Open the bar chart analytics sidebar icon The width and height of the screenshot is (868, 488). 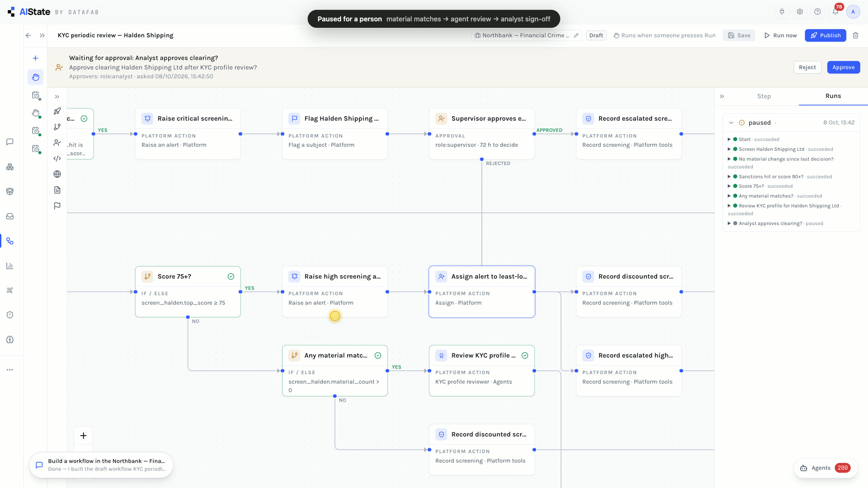click(9, 266)
